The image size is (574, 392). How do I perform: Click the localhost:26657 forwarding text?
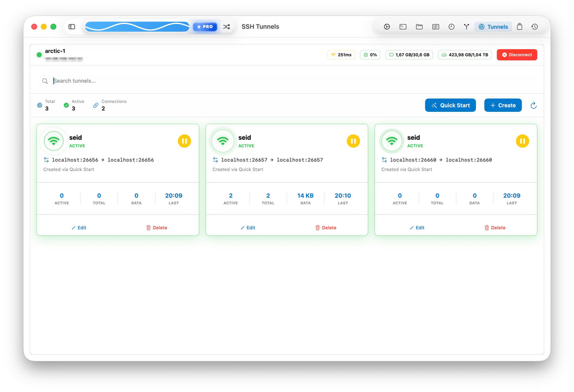[x=272, y=160]
